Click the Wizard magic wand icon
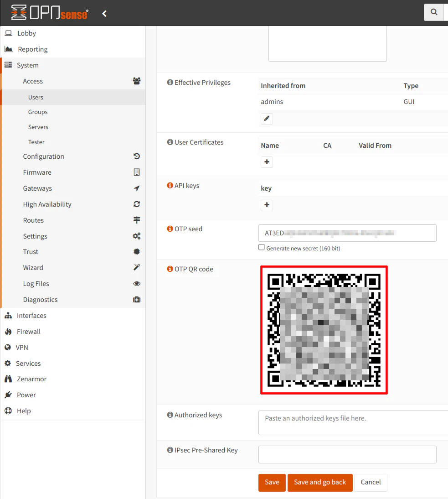Viewport: 448px width, 499px height. point(137,267)
